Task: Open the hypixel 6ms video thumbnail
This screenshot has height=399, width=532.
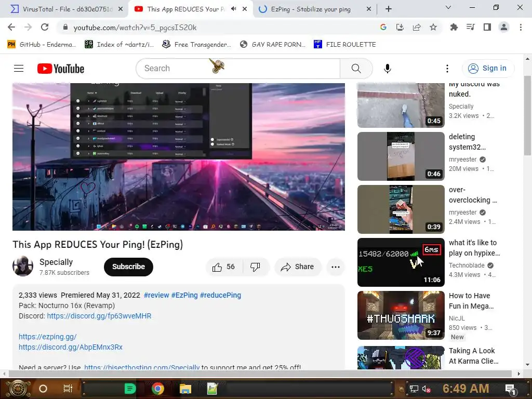Action: [x=401, y=262]
